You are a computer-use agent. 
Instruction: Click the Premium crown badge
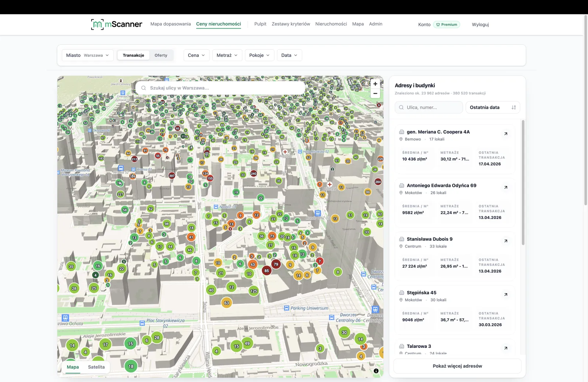click(x=447, y=25)
